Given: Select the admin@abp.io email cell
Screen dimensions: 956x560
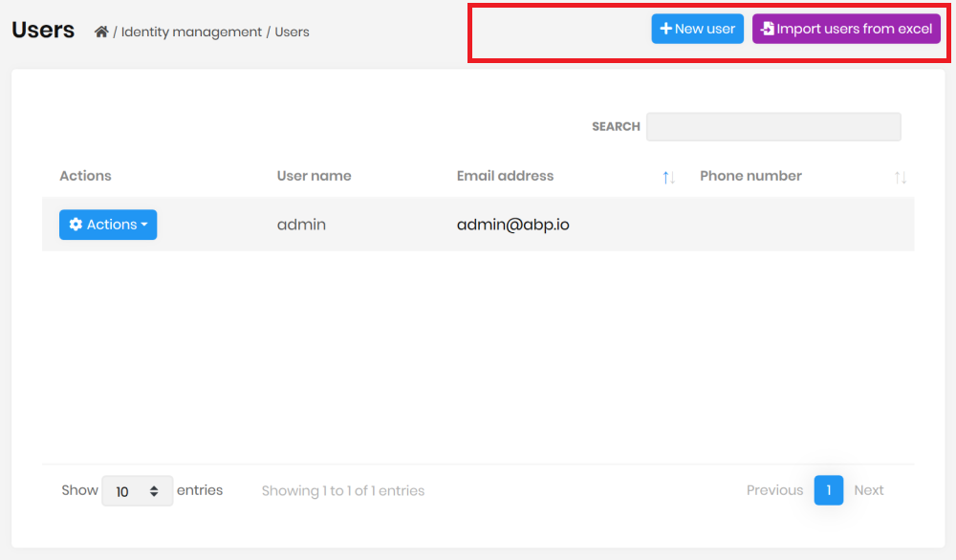Looking at the screenshot, I should pos(513,224).
